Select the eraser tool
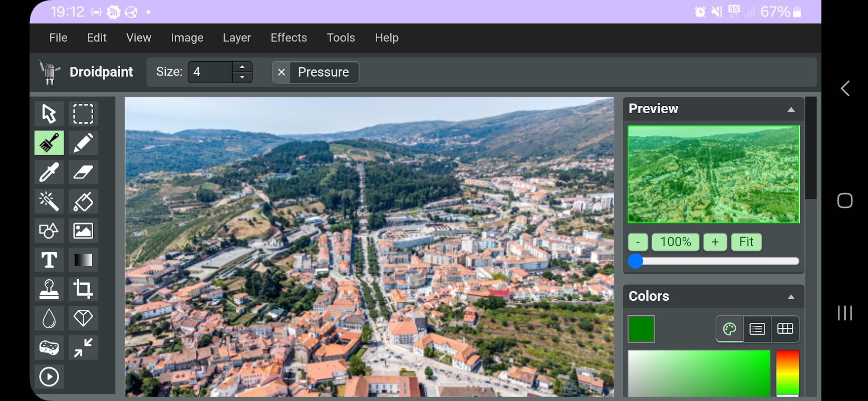868x401 pixels. click(x=83, y=172)
